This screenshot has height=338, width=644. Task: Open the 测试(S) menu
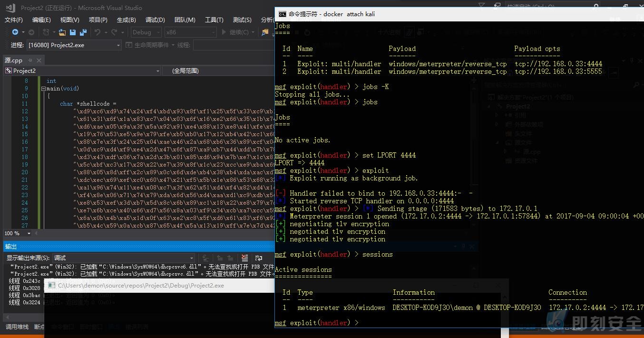coord(242,20)
